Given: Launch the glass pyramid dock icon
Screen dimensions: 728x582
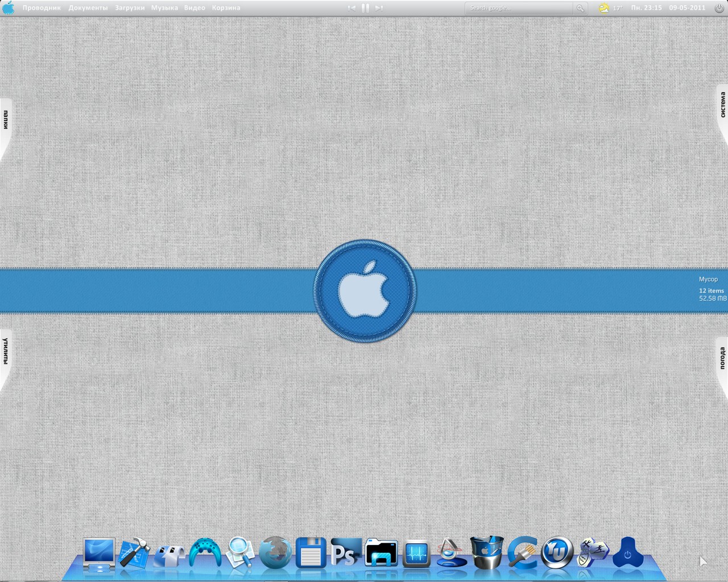Looking at the screenshot, I should pyautogui.click(x=452, y=554).
